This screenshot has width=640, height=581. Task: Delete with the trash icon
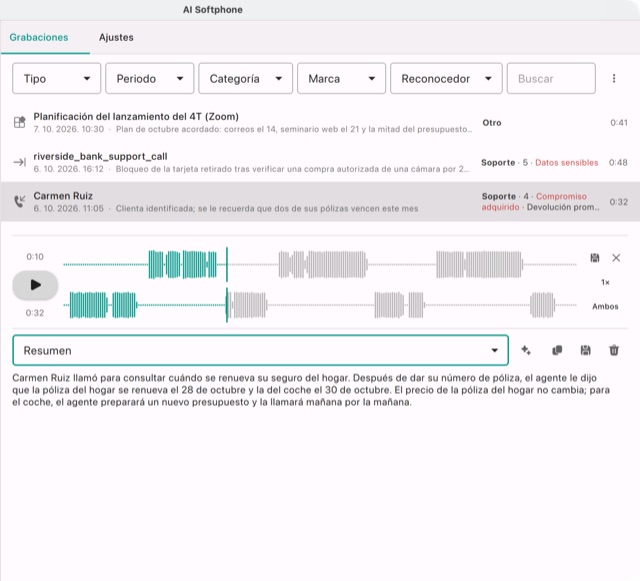coord(614,350)
